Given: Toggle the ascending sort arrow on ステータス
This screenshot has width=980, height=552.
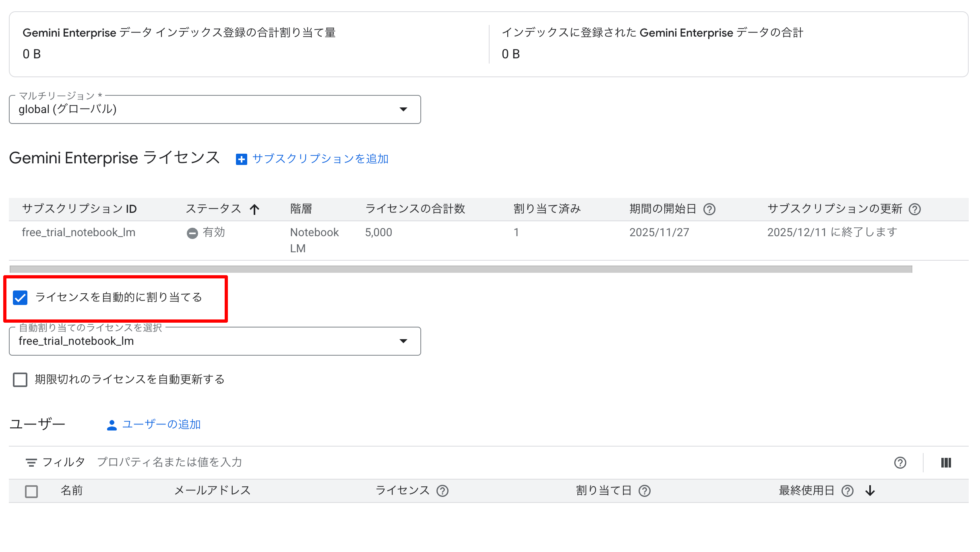Looking at the screenshot, I should tap(255, 208).
